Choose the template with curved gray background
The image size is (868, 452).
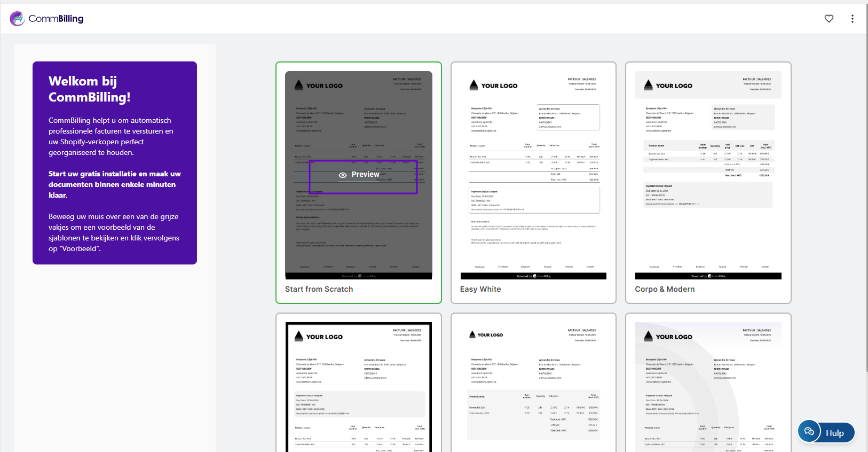tap(708, 387)
